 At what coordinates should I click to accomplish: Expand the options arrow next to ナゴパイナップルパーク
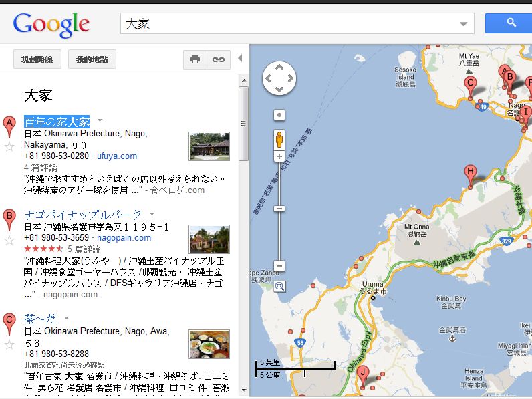coord(152,214)
